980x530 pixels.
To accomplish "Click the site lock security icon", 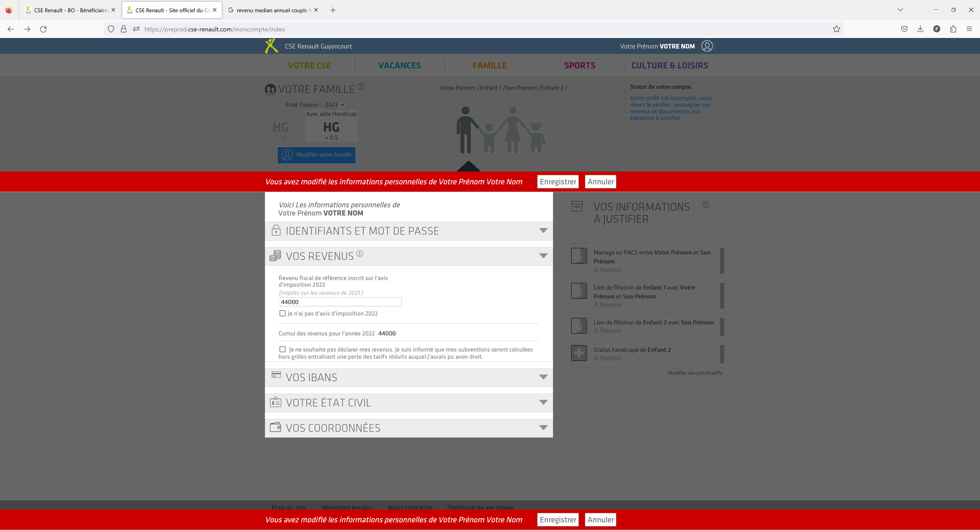I will pos(123,29).
